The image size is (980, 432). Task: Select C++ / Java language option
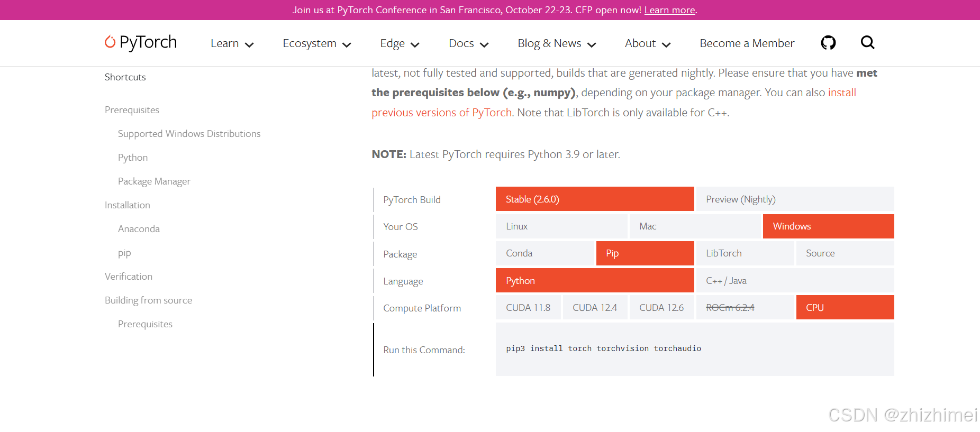pyautogui.click(x=795, y=280)
